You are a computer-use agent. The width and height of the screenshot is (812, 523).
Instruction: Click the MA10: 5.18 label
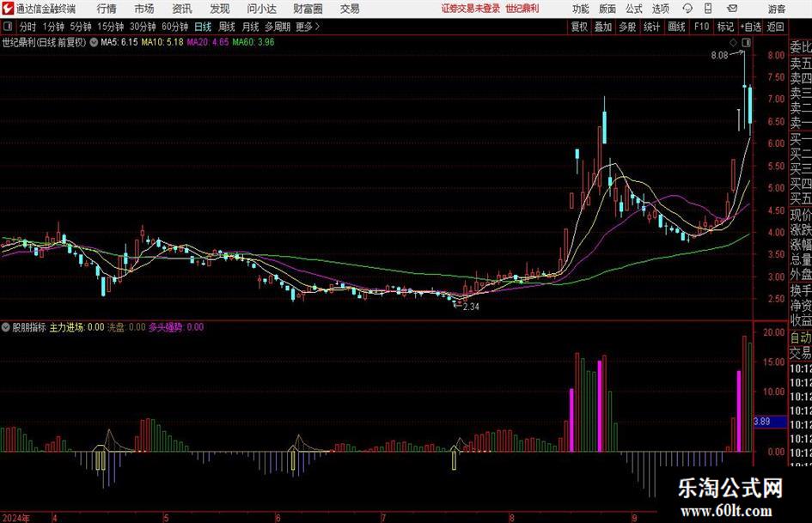click(162, 42)
